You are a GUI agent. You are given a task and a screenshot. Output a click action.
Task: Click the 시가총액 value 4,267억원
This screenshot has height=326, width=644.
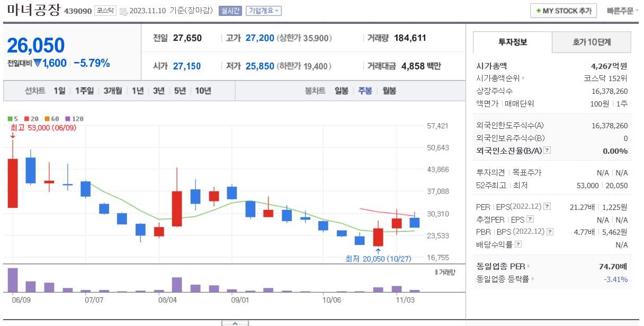tap(609, 66)
